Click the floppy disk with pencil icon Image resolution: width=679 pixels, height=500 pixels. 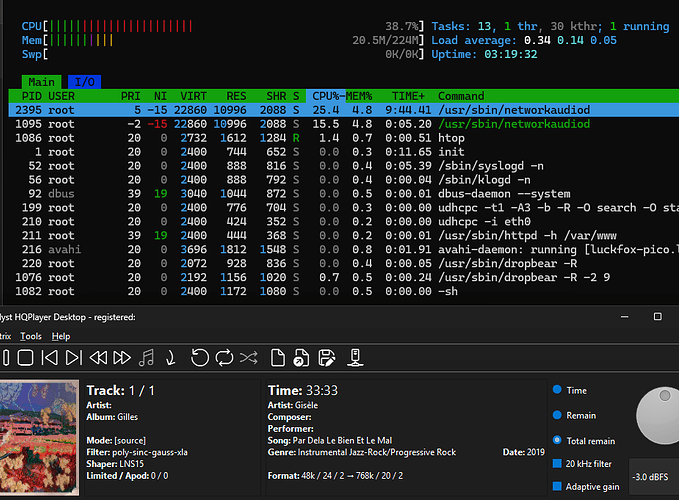[327, 358]
